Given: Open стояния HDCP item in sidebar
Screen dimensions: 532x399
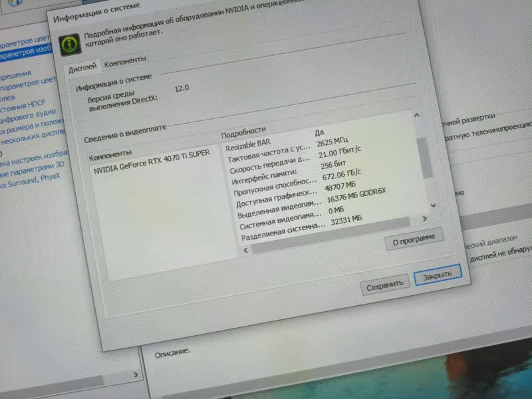Looking at the screenshot, I should click(x=23, y=106).
